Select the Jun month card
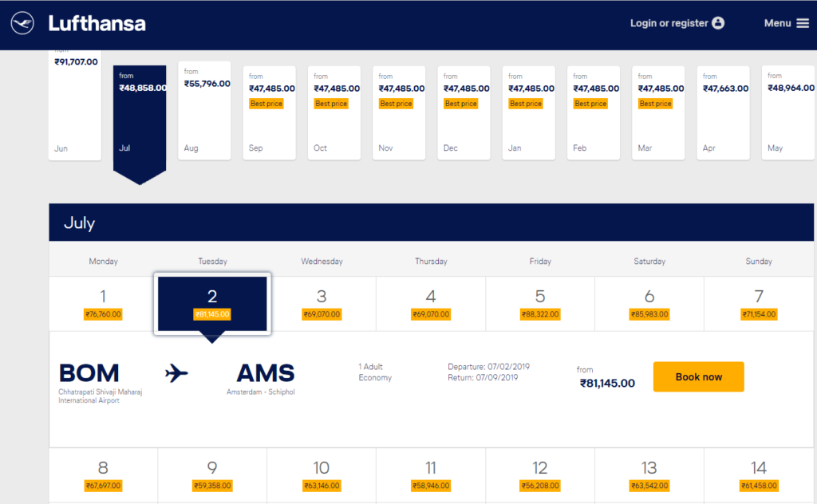 pyautogui.click(x=75, y=105)
